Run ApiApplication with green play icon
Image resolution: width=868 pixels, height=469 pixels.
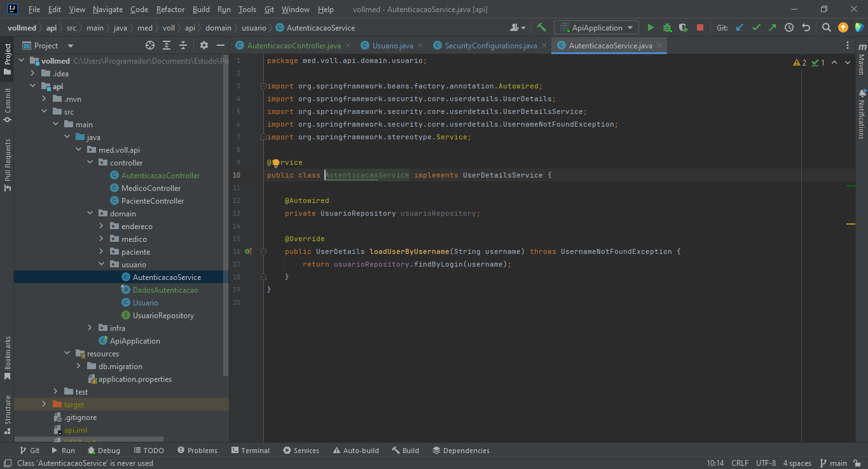point(650,27)
